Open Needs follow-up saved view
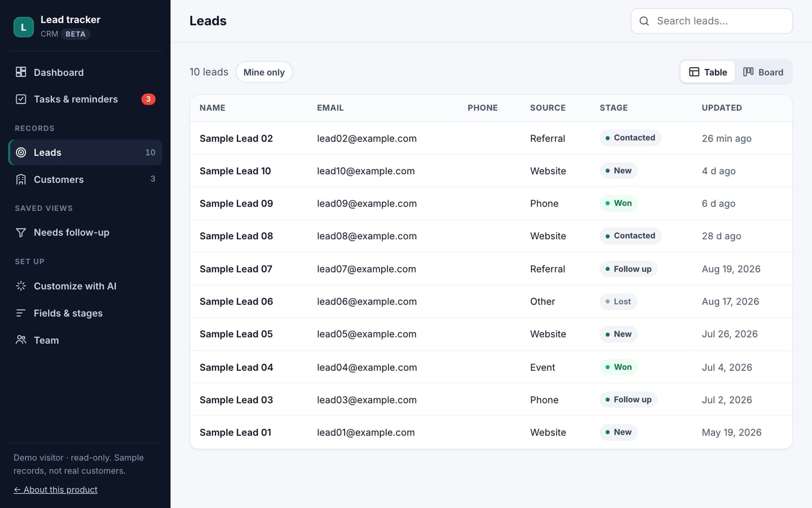Screen dimensions: 812x508 (x=86, y=233)
